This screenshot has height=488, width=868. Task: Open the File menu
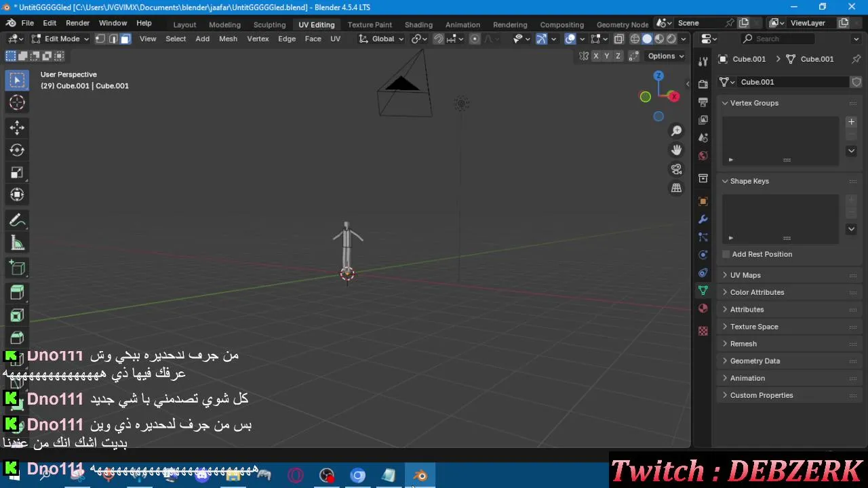click(27, 23)
